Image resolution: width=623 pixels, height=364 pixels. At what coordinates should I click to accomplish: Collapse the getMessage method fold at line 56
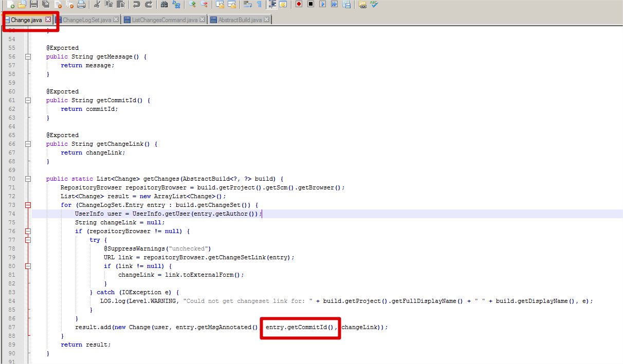pos(28,57)
